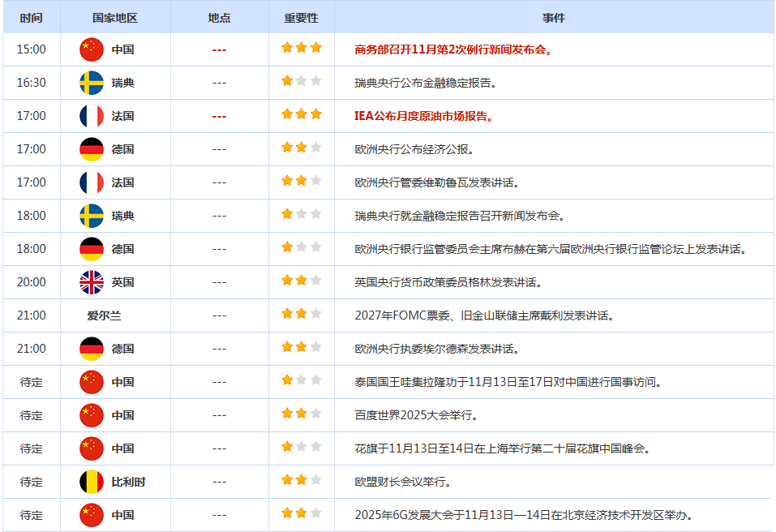Open the red event IEA公布月度原油市场报告
Screen dimensions: 776x532
[423, 116]
